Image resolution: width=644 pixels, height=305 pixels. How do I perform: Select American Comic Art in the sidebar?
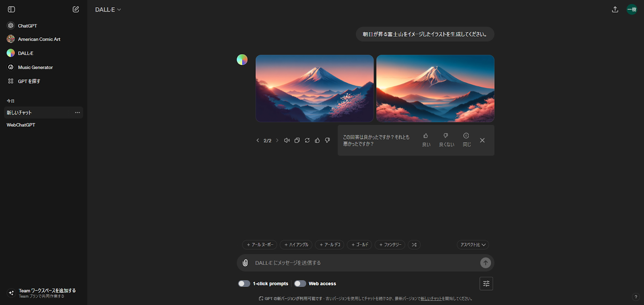pyautogui.click(x=39, y=39)
